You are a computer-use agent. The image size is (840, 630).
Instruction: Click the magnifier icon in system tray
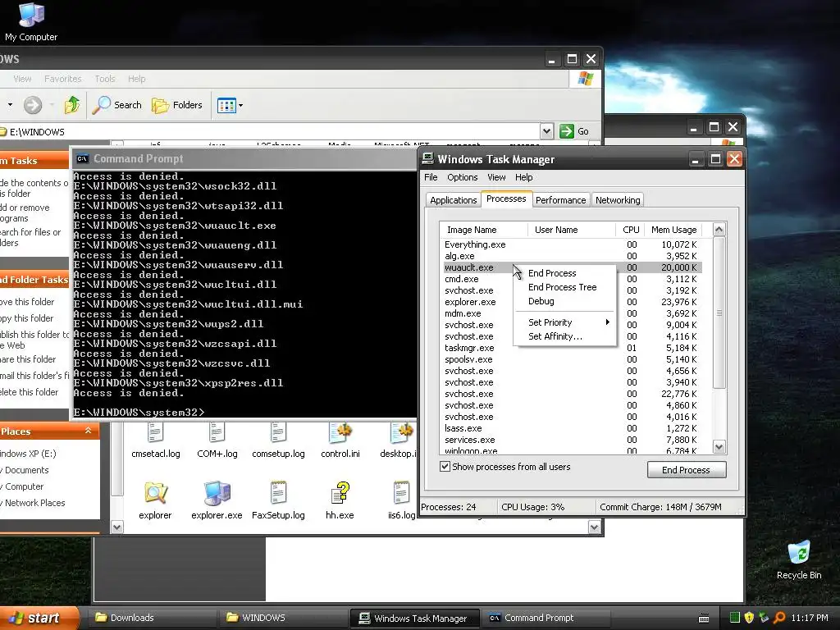779,618
